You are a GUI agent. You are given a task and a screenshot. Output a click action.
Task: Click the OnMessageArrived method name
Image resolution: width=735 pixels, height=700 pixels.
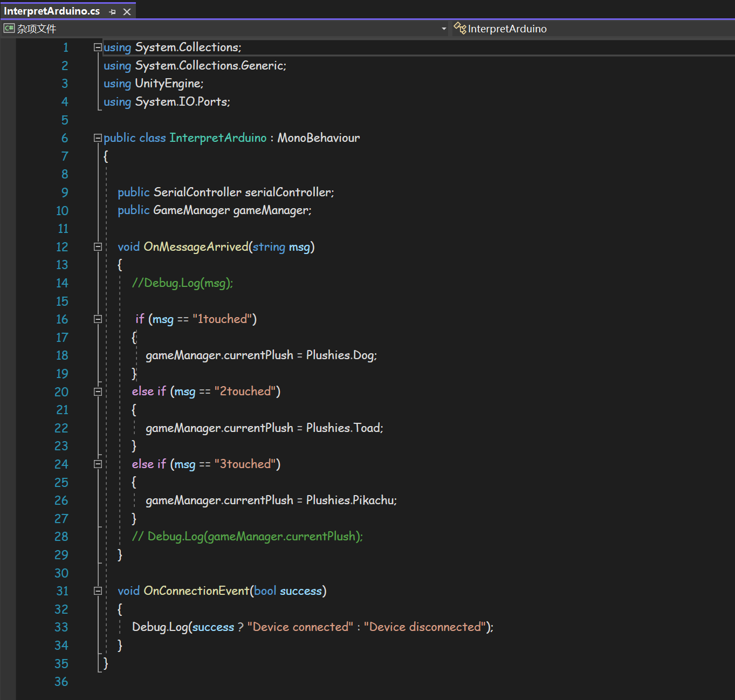(196, 247)
